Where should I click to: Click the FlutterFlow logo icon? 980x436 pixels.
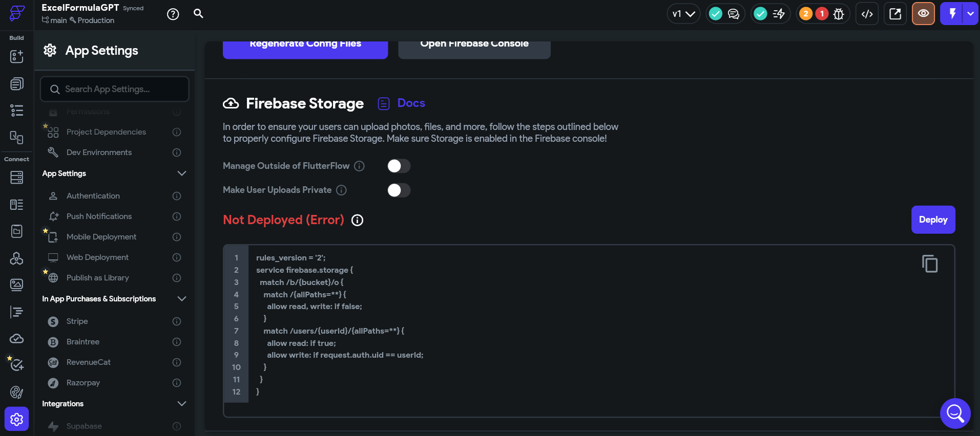pos(17,13)
